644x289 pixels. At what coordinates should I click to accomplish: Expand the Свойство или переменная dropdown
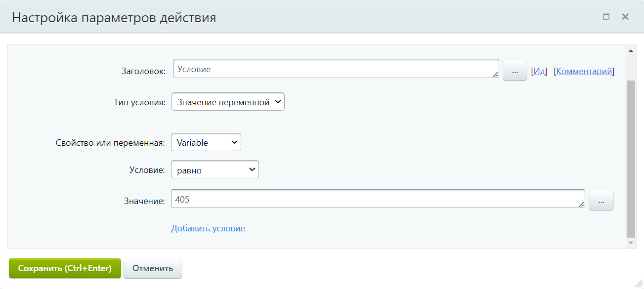[x=206, y=142]
